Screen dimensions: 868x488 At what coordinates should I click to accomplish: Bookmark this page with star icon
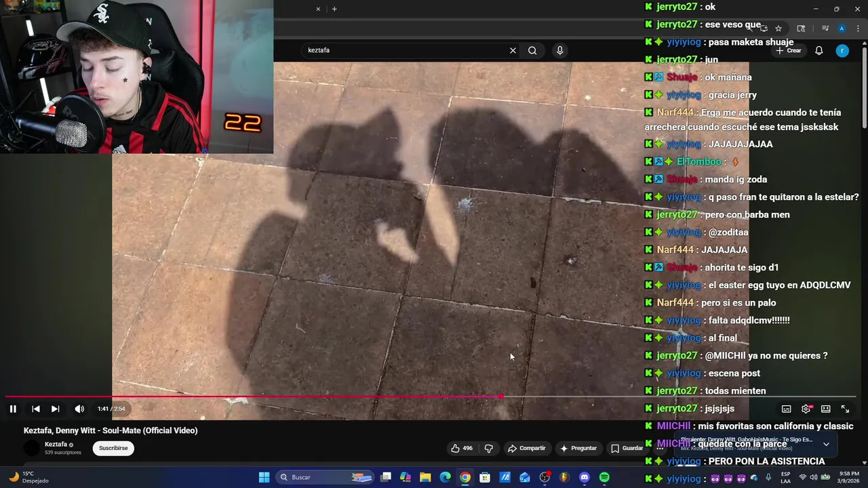pyautogui.click(x=778, y=28)
